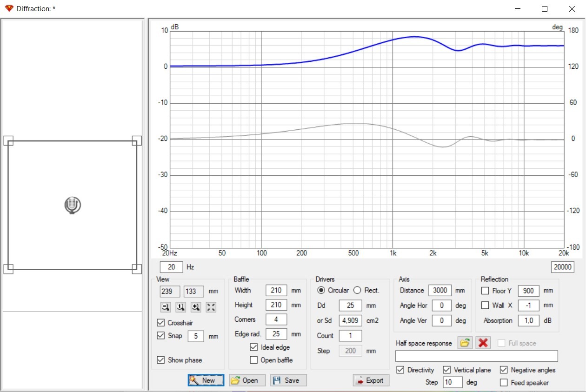Click the View X coordinate box 239

pyautogui.click(x=170, y=292)
